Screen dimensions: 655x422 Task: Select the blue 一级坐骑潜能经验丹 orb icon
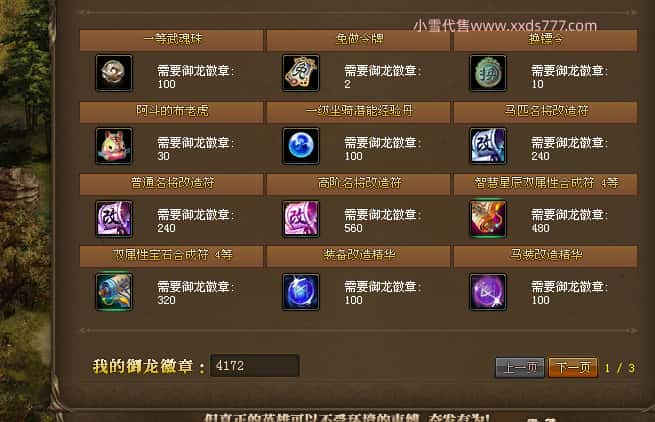click(301, 146)
